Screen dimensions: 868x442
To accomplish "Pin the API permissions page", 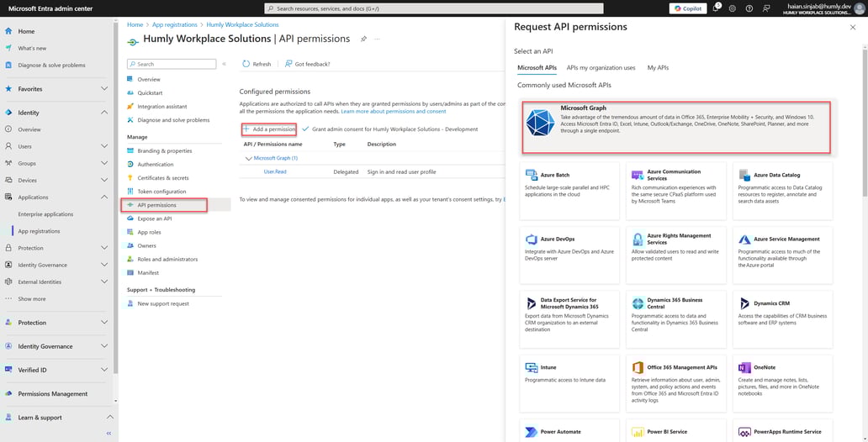I will (363, 39).
